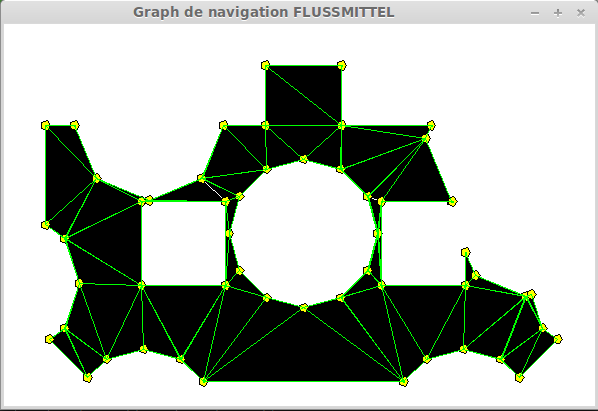The width and height of the screenshot is (598, 411).
Task: Click the lowest node on the left side
Action: click(x=87, y=377)
